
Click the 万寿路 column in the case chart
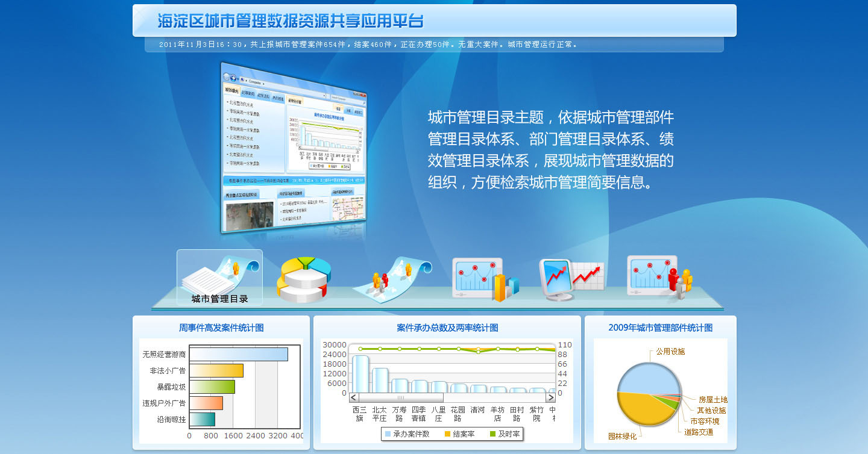399,386
